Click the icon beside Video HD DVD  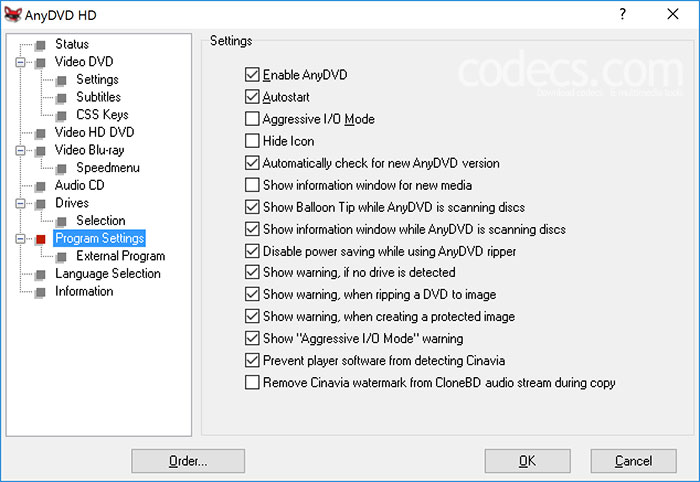click(x=41, y=133)
